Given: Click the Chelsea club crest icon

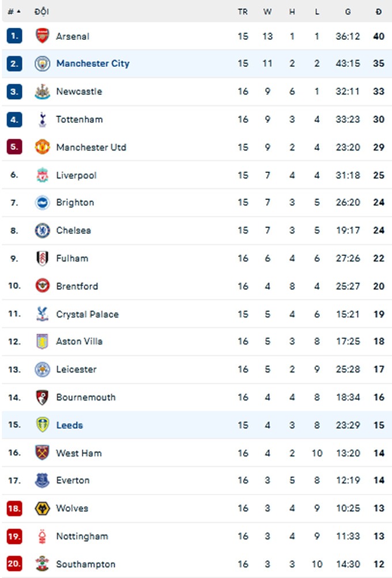Looking at the screenshot, I should 42,231.
